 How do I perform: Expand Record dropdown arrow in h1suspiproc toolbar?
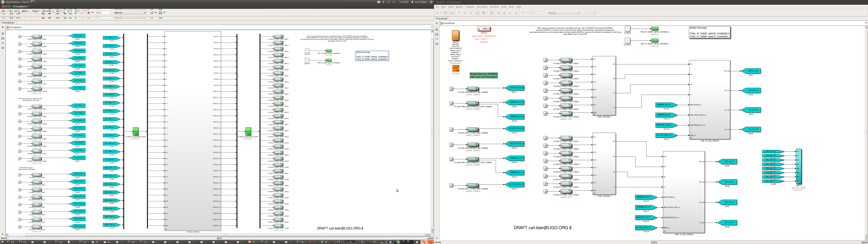[x=92, y=13]
